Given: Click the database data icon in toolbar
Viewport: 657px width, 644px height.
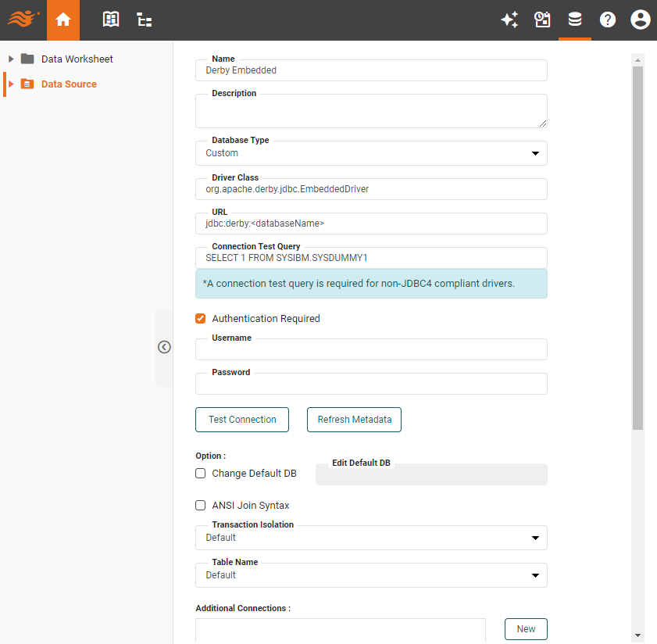Looking at the screenshot, I should click(575, 20).
